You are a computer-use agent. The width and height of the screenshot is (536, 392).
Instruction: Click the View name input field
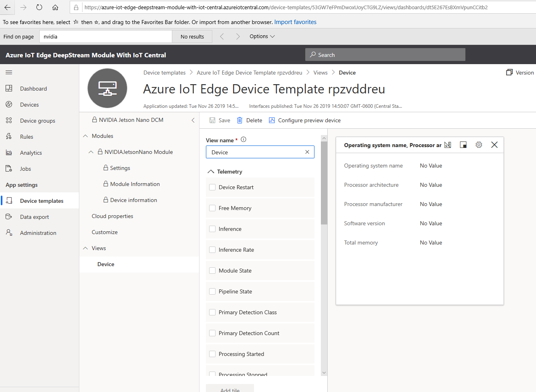tap(260, 152)
